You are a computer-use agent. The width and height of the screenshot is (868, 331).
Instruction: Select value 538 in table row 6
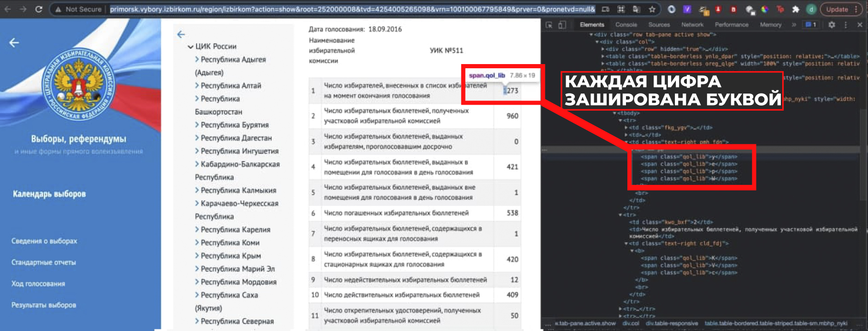[513, 213]
